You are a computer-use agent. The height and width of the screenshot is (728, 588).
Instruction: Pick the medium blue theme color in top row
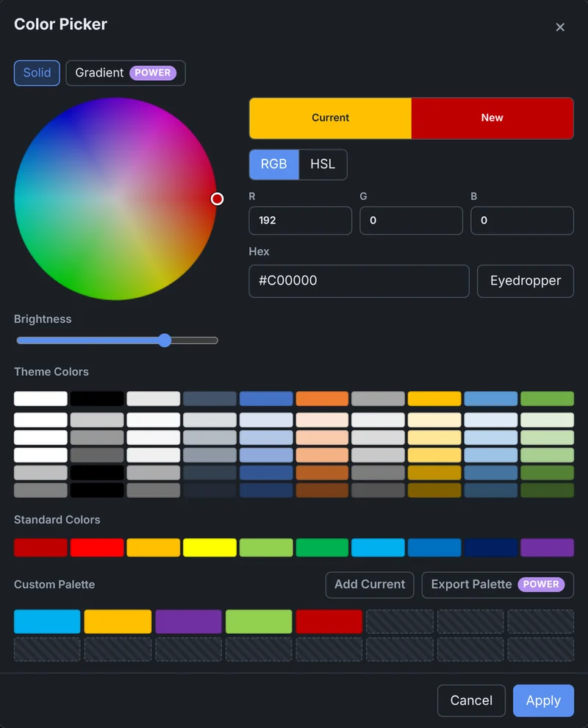click(x=266, y=399)
